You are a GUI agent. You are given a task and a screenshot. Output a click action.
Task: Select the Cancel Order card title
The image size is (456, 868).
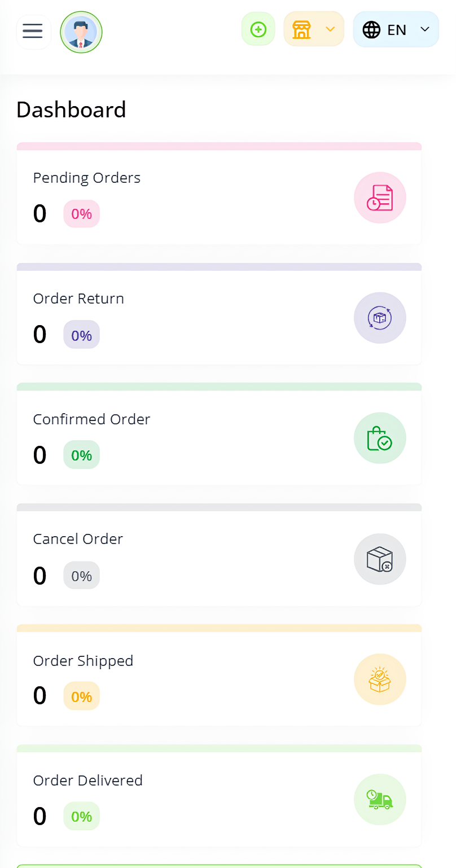[x=78, y=539]
